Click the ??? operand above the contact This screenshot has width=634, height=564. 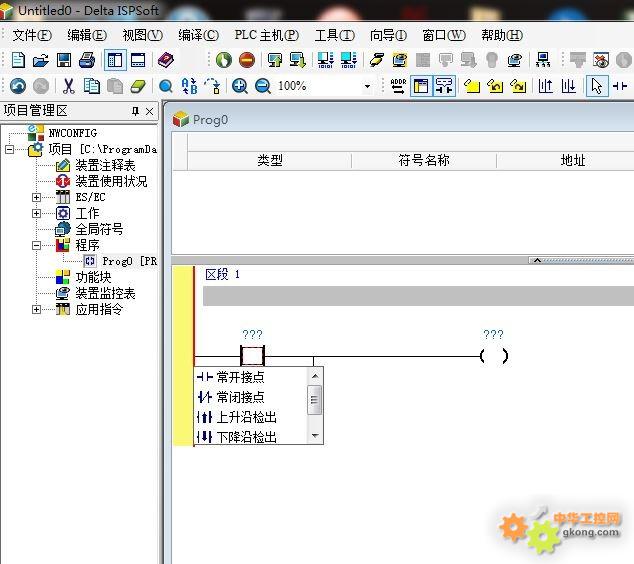click(x=252, y=335)
